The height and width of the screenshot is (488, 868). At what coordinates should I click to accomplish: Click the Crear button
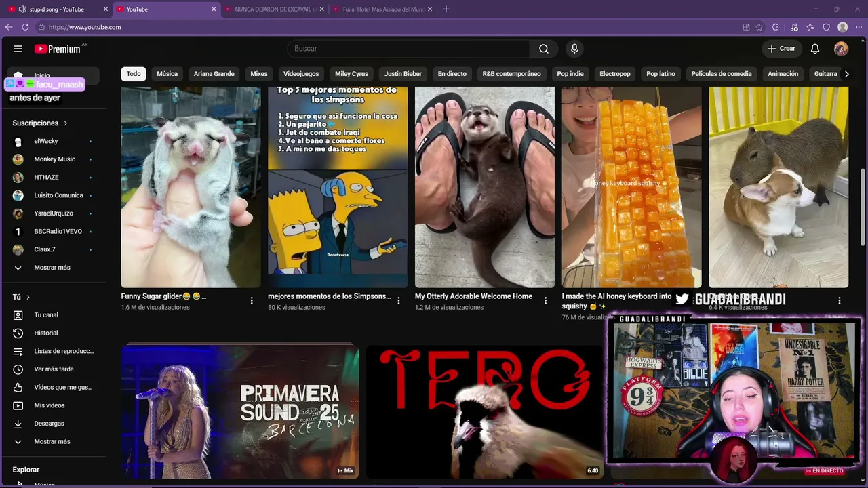click(781, 49)
